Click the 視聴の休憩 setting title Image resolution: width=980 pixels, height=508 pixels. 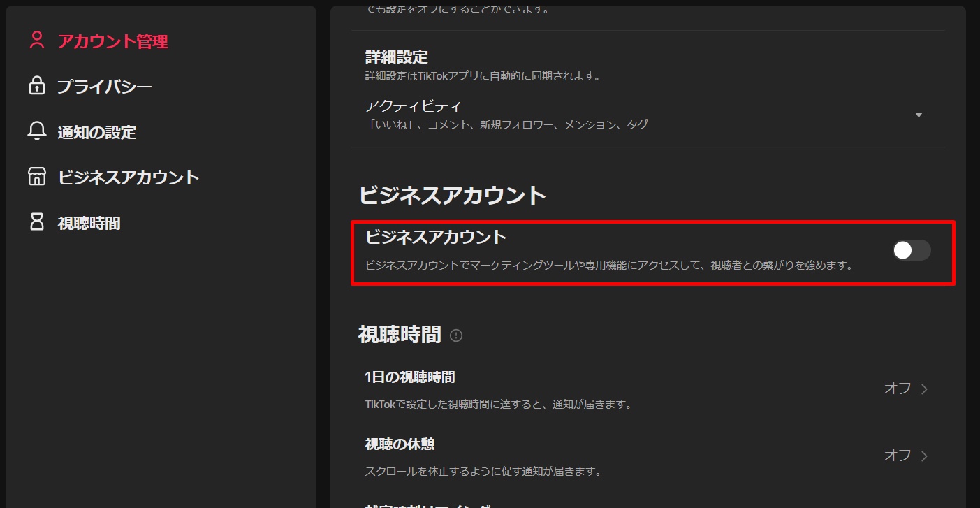400,444
